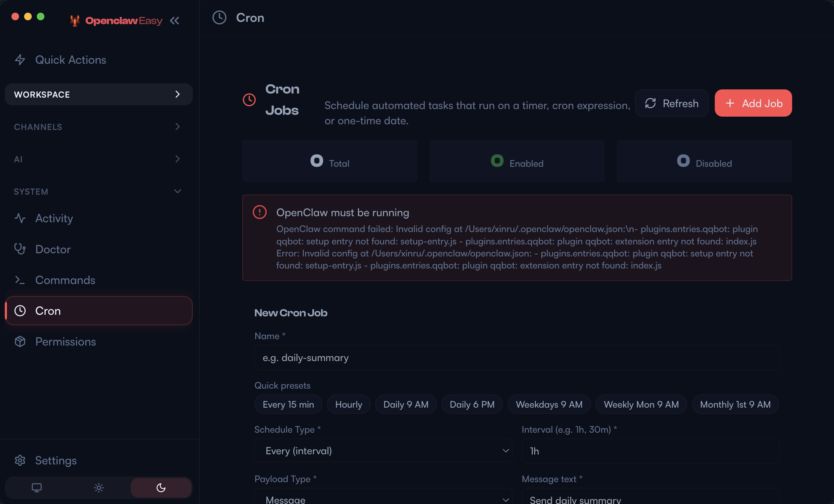Click the plus icon in Add Job
The height and width of the screenshot is (504, 834).
coord(730,103)
